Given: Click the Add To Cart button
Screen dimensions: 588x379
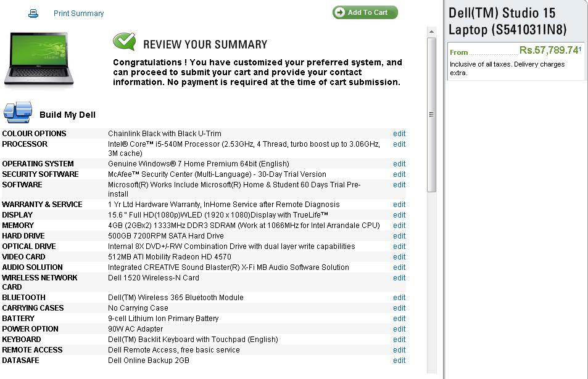Looking at the screenshot, I should (365, 12).
